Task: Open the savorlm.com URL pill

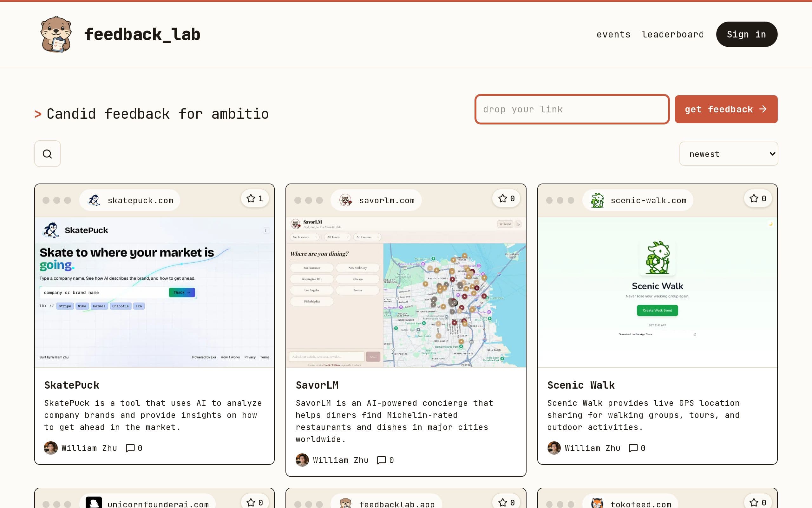Action: pos(376,200)
